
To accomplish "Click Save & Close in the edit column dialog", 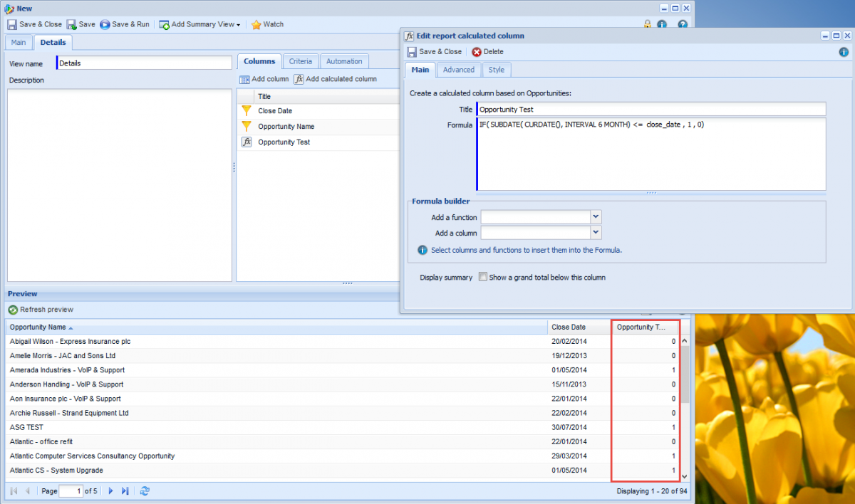I will tap(434, 52).
